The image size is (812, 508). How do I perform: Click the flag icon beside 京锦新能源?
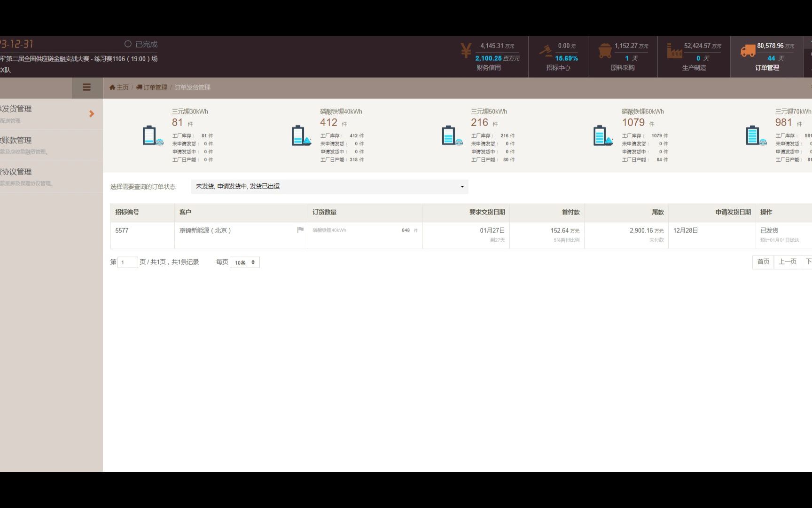tap(300, 230)
